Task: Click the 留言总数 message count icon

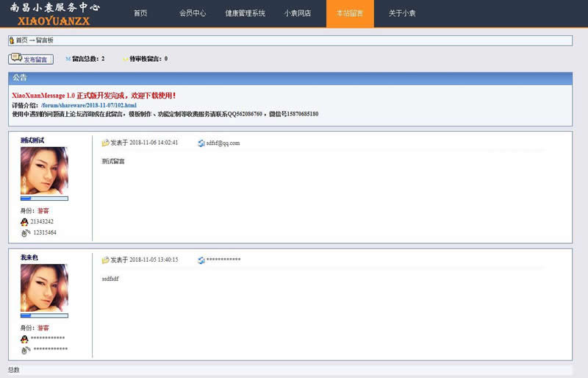Action: 68,59
